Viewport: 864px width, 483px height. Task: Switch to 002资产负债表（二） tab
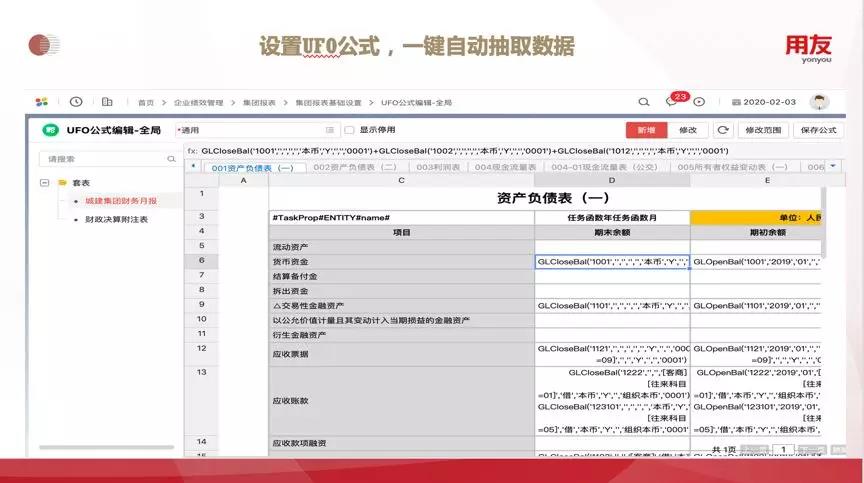point(355,167)
